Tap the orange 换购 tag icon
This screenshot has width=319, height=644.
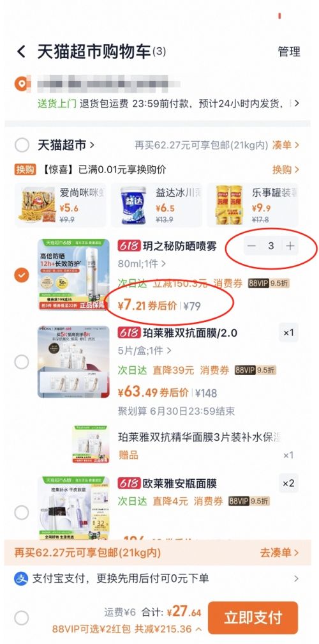click(x=25, y=169)
